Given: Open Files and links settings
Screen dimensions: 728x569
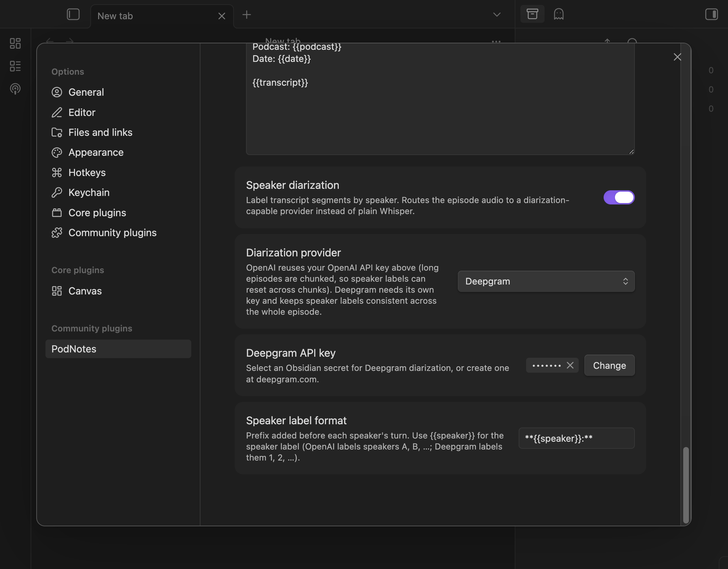Looking at the screenshot, I should [118, 132].
